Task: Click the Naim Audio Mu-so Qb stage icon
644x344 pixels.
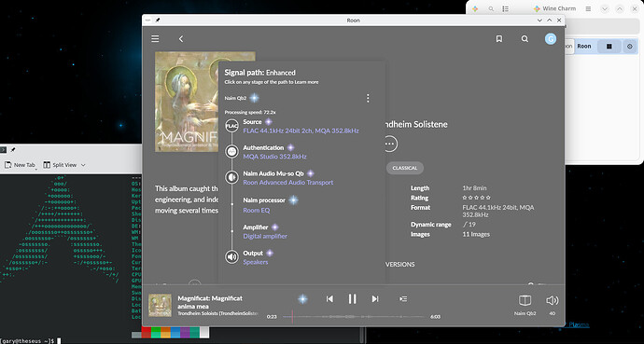Action: (232, 177)
